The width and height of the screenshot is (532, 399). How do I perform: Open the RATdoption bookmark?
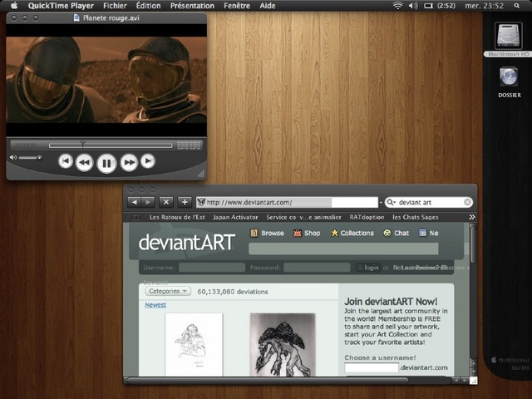(367, 217)
